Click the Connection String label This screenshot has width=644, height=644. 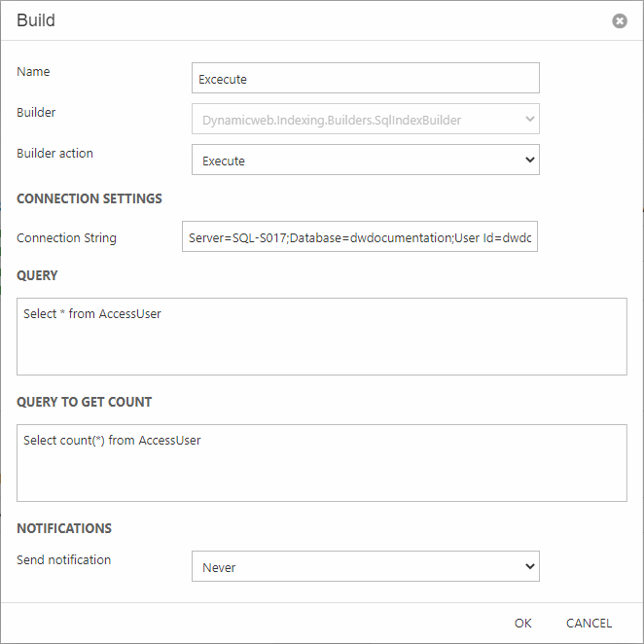tap(66, 238)
